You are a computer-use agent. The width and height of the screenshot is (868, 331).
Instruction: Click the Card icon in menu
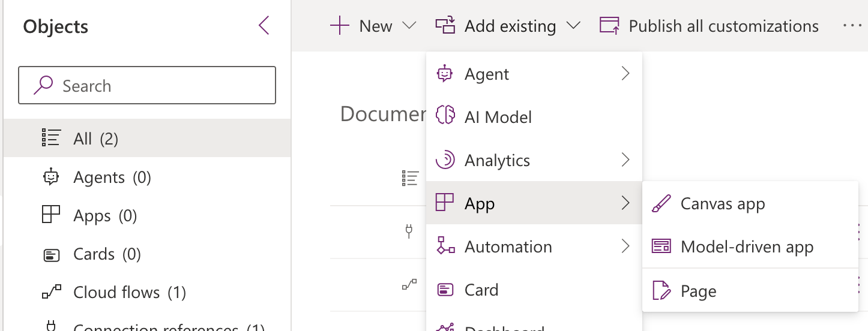pyautogui.click(x=445, y=290)
